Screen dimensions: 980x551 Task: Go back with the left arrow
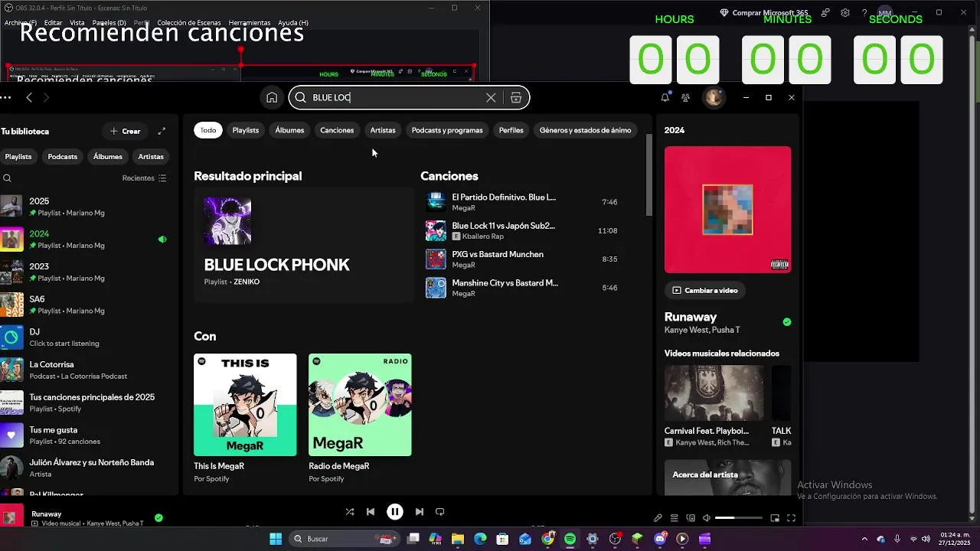pos(29,97)
